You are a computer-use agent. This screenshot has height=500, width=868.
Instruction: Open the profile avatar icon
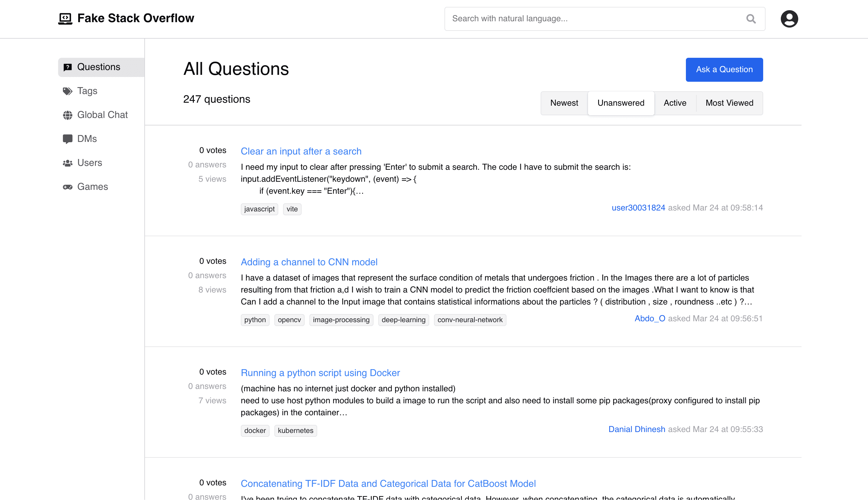789,19
